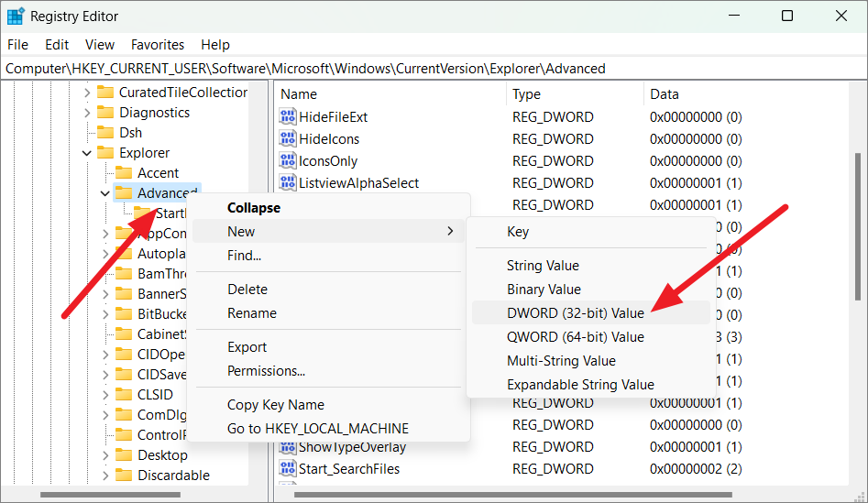Select Multi-String Value

pos(591,361)
